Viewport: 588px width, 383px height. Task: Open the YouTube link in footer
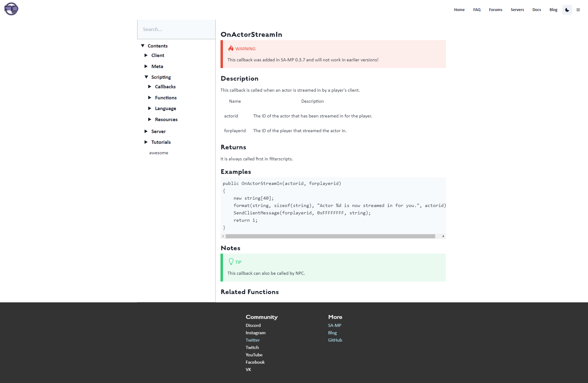click(x=254, y=355)
